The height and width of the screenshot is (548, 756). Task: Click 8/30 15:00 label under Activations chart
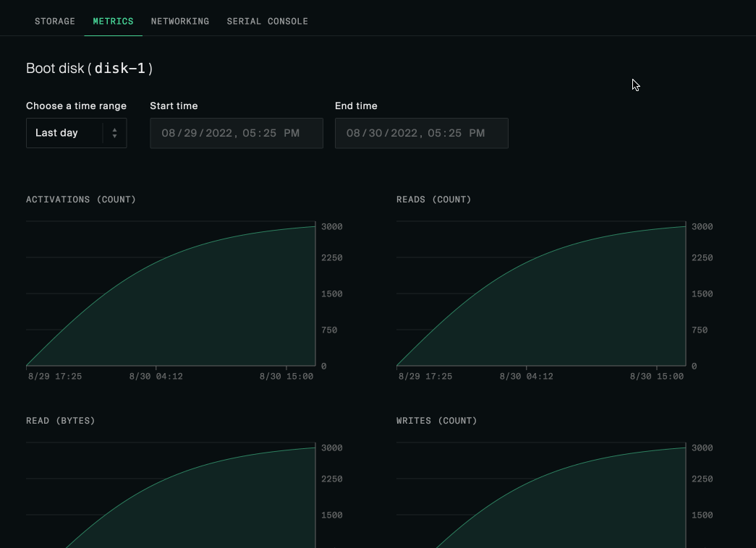[x=286, y=377]
